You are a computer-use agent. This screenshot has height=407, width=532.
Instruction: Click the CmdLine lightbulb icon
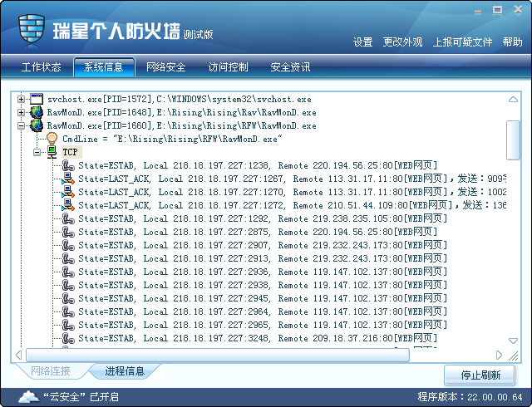(52, 139)
